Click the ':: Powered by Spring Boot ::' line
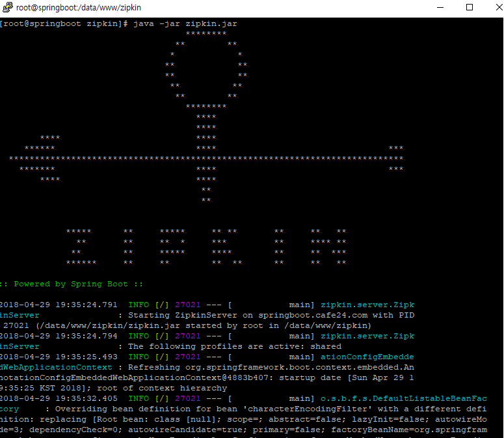 (72, 284)
